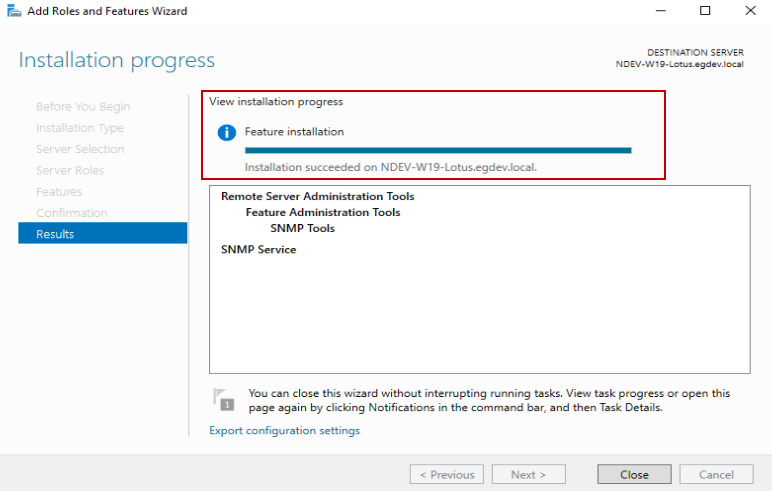Click the notifications flag icon
772x491 pixels.
pos(223,399)
